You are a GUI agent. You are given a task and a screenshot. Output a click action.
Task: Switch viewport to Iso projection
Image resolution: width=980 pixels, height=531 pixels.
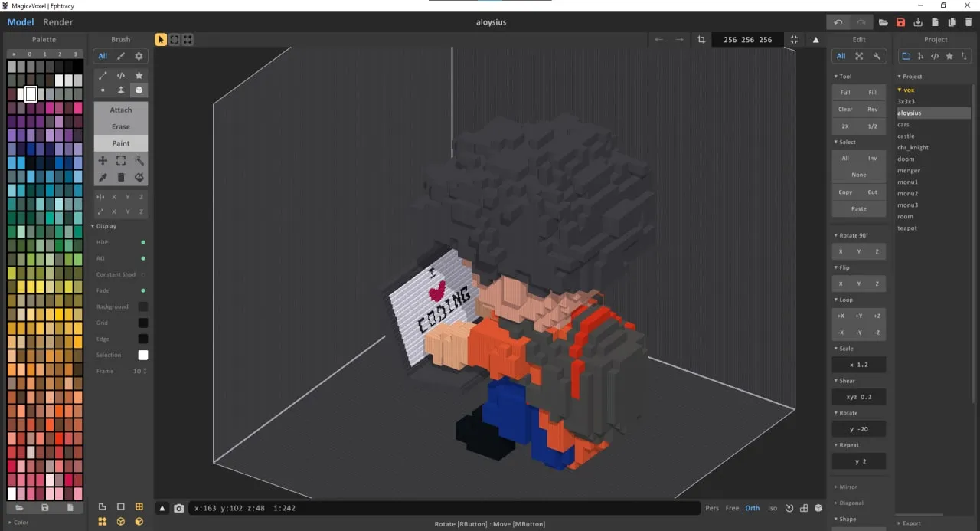(x=773, y=507)
